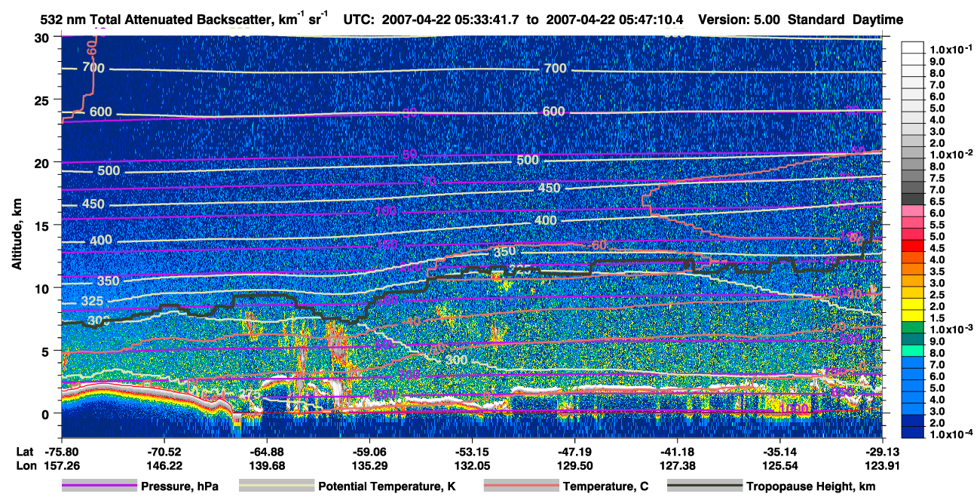This screenshot has width=980, height=503.
Task: Click the Pressure, hPa legend line swatch
Action: pyautogui.click(x=100, y=486)
